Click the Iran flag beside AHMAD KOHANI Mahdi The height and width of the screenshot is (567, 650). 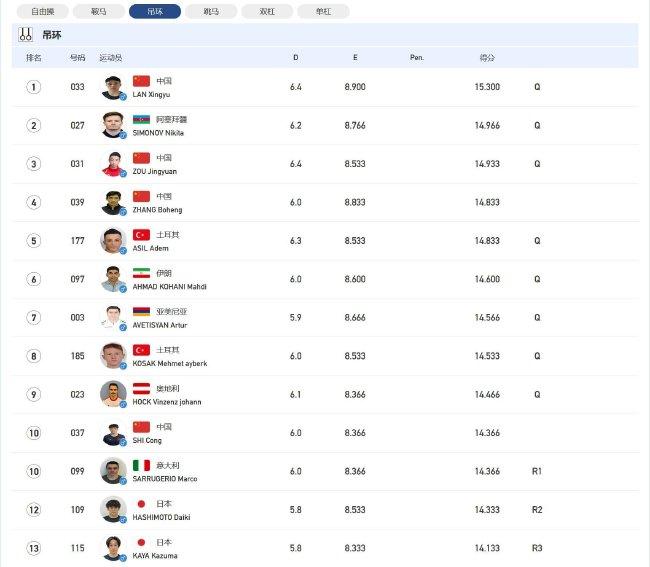point(141,273)
